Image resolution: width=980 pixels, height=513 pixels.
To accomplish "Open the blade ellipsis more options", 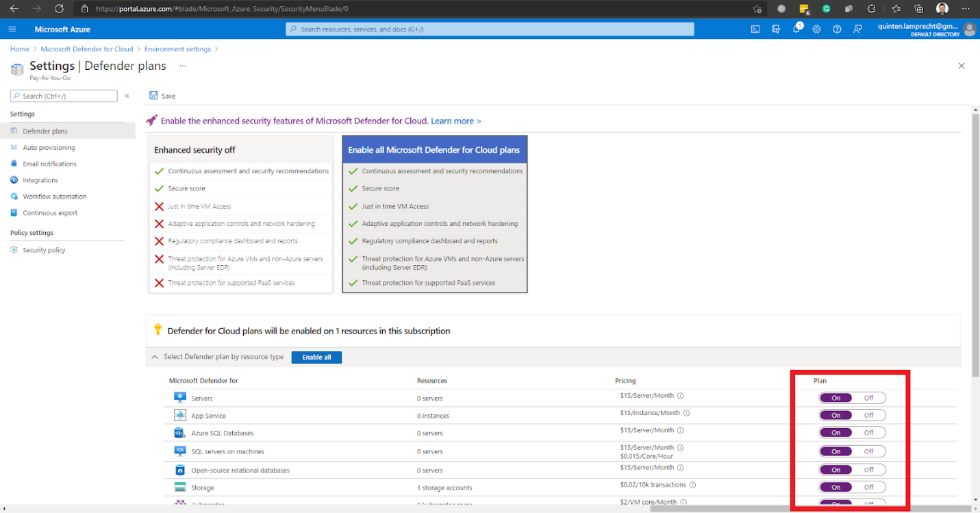I will (182, 66).
